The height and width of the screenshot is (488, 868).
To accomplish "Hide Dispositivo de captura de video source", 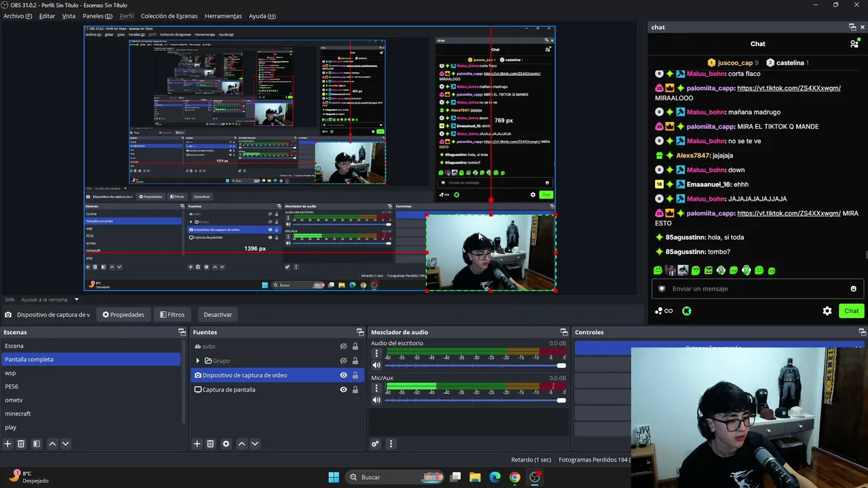I will [x=343, y=375].
